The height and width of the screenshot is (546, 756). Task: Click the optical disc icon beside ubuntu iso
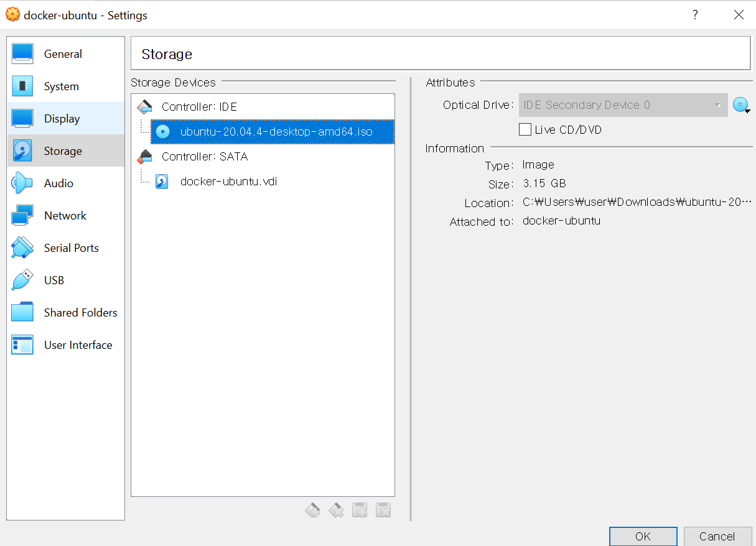point(162,132)
